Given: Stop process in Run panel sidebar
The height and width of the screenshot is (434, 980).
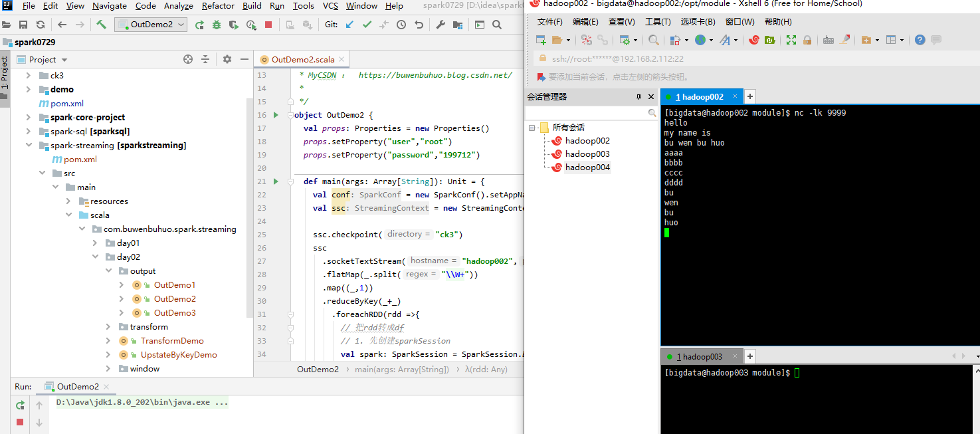Looking at the screenshot, I should coord(20,422).
